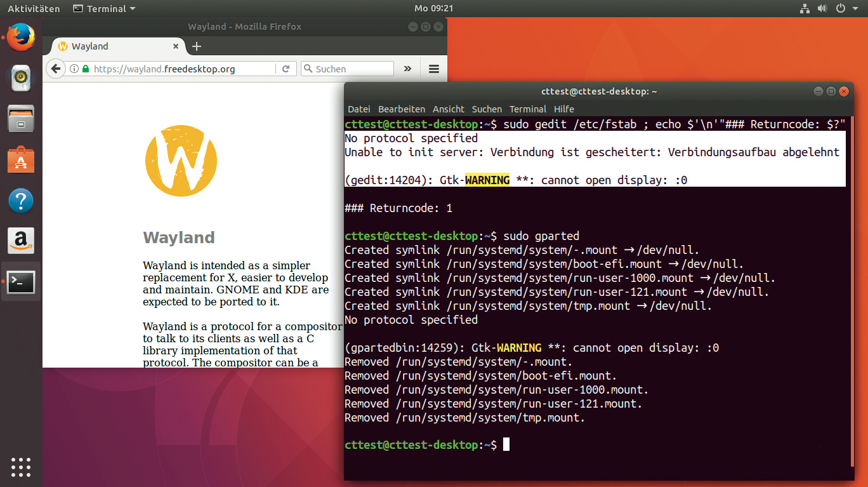Expand the Terminal app menu in top bar

click(105, 8)
